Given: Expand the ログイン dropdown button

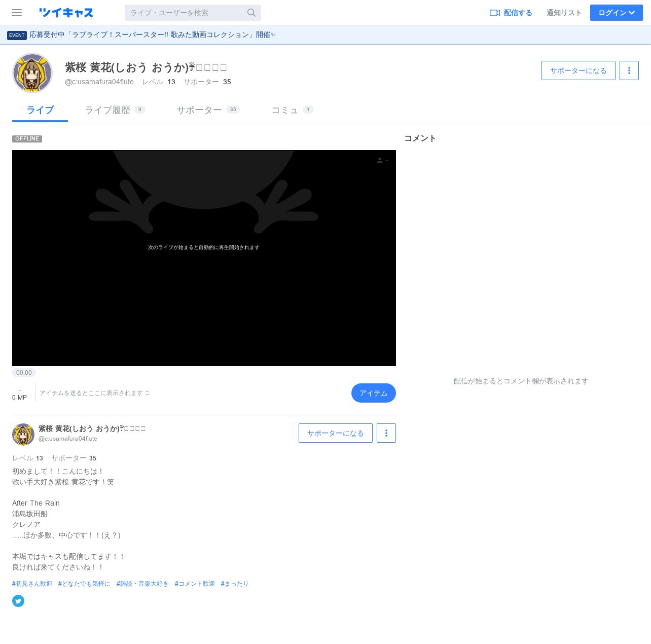Looking at the screenshot, I should point(617,13).
